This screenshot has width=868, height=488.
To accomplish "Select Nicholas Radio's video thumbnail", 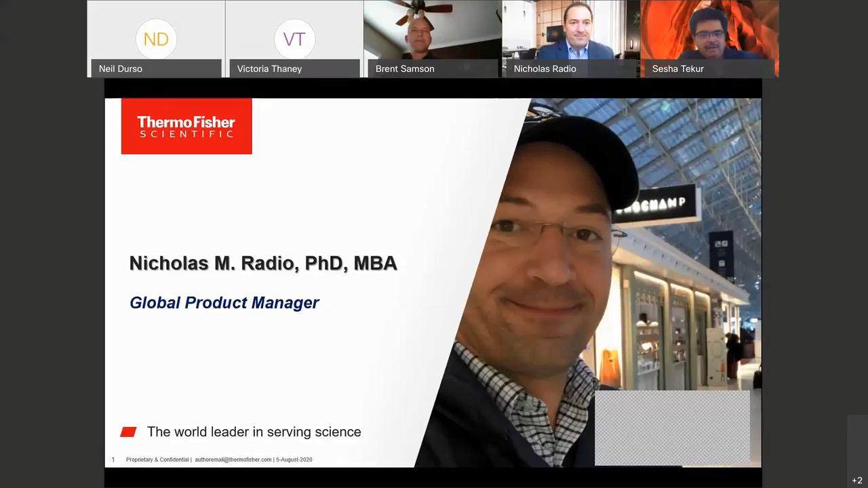I will pos(571,30).
